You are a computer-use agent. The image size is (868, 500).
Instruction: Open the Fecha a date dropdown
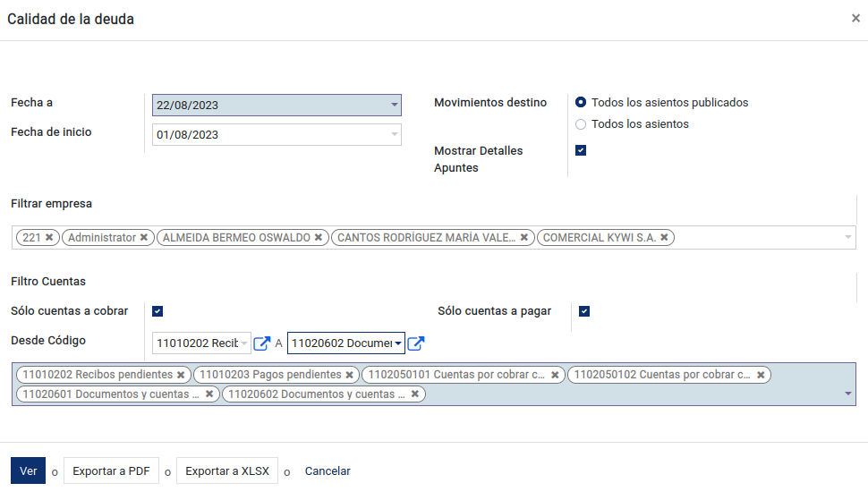[394, 105]
